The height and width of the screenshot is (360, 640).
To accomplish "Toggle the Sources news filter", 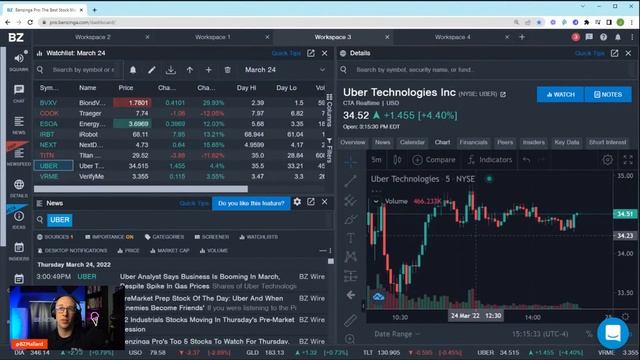I will (x=55, y=237).
